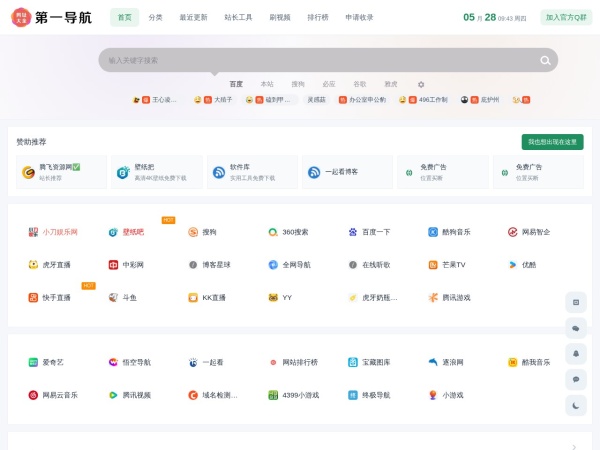The height and width of the screenshot is (450, 600).
Task: Select 搜狗 search engine tab
Action: click(x=298, y=84)
